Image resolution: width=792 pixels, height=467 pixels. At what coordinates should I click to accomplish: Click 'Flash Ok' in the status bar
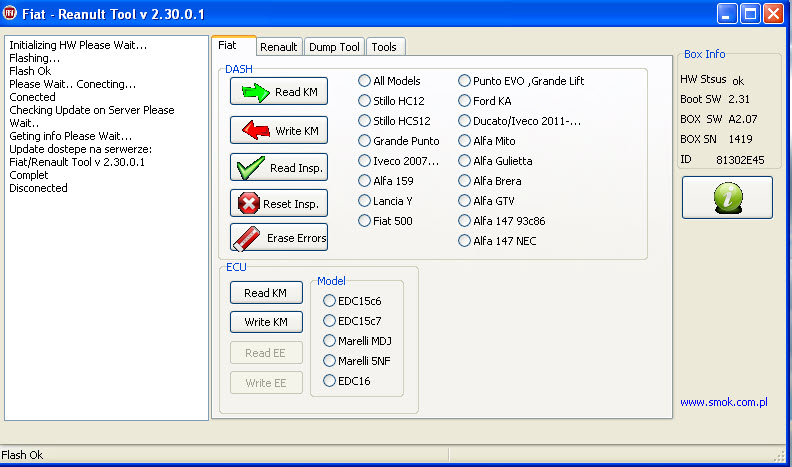click(22, 455)
